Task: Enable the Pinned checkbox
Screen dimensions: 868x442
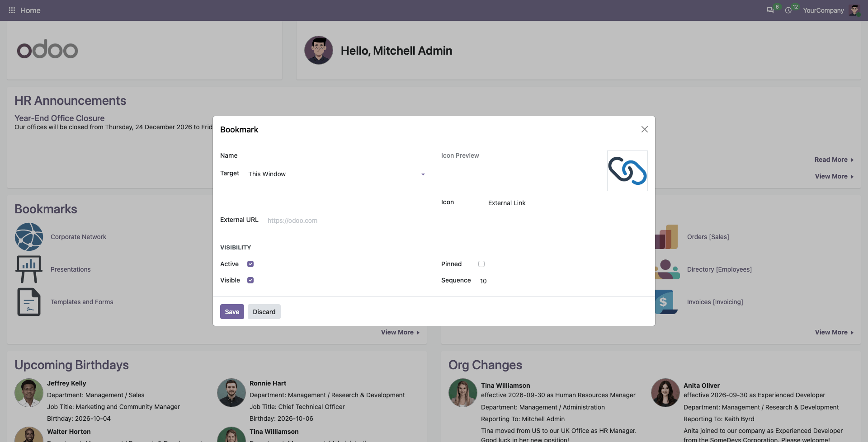Action: click(x=481, y=264)
